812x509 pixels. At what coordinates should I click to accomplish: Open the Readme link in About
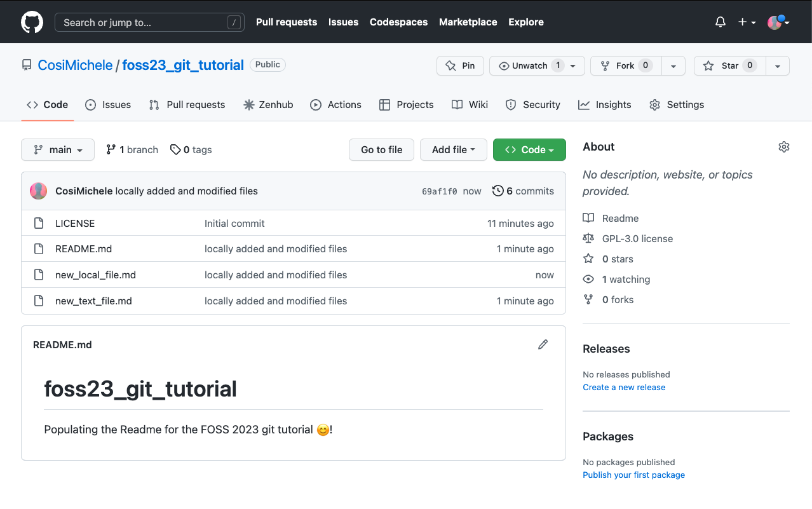[611, 219]
